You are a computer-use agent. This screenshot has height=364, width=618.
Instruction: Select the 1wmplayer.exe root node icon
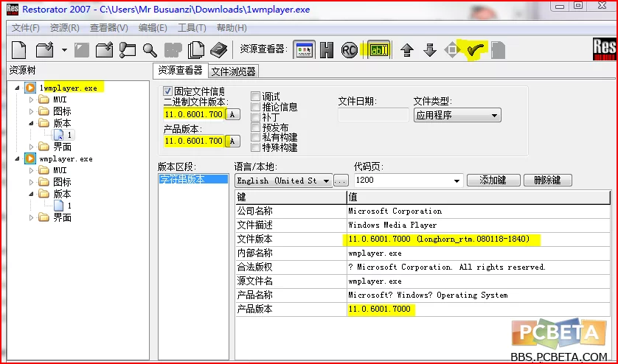[30, 88]
